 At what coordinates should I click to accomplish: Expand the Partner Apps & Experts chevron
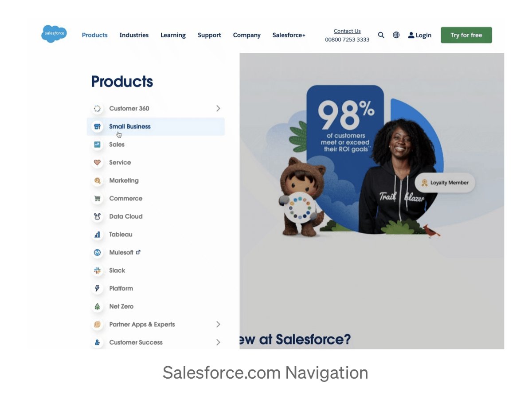(218, 324)
